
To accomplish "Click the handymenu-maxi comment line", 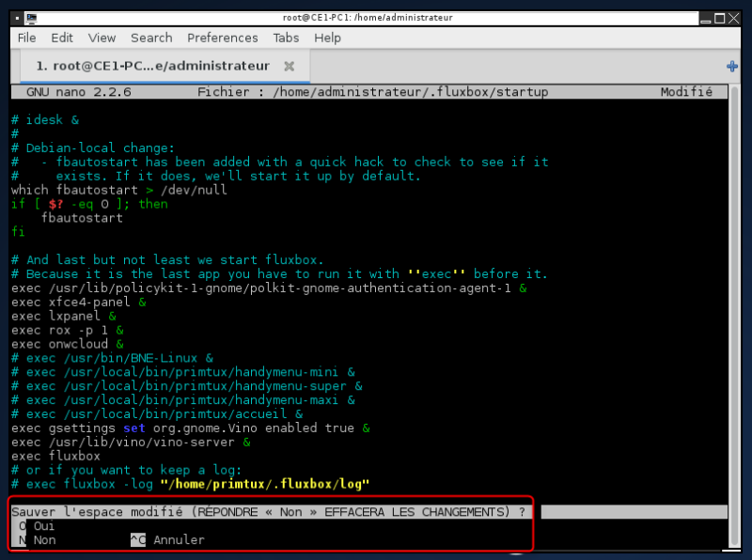I will (183, 400).
